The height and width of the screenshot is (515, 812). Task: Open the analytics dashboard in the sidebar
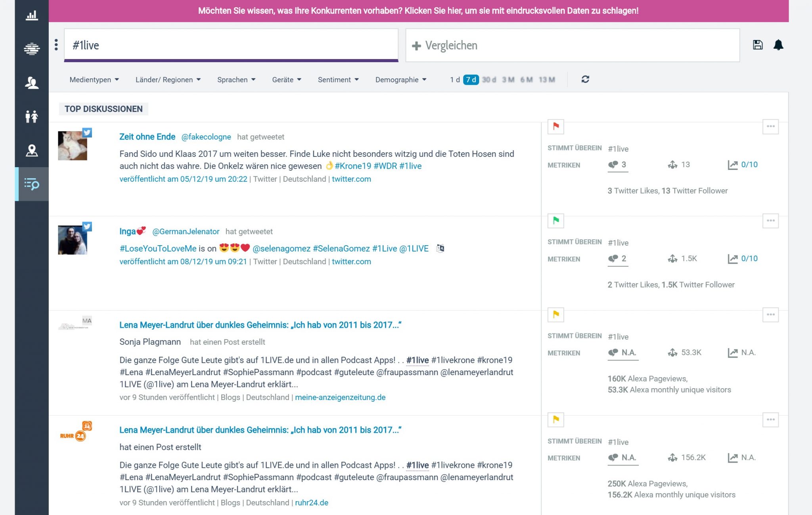(x=31, y=15)
